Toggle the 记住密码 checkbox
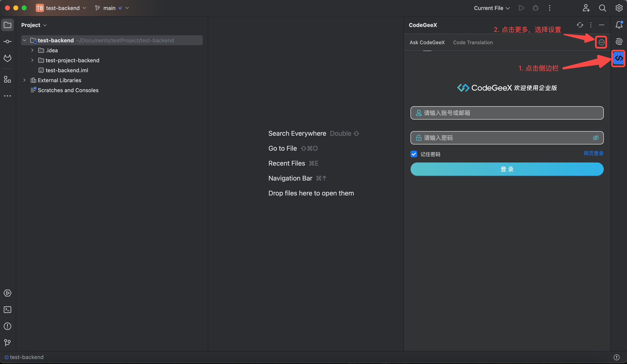 tap(414, 154)
